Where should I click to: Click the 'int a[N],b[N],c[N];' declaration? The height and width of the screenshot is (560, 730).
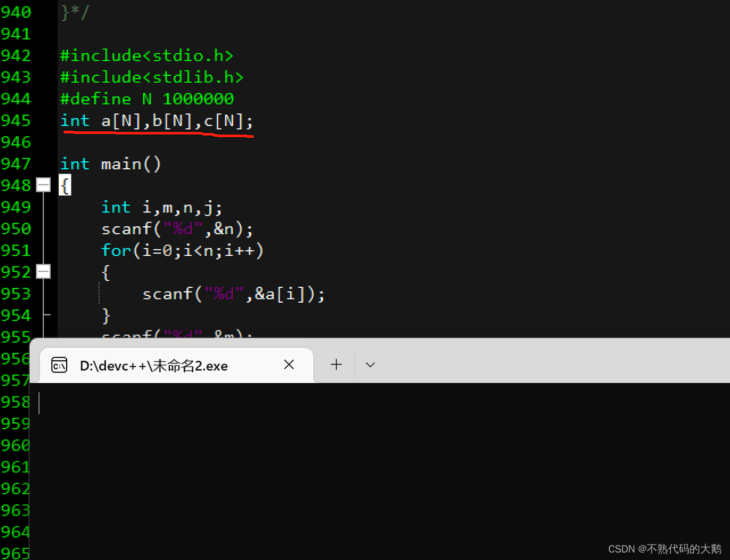(x=156, y=121)
